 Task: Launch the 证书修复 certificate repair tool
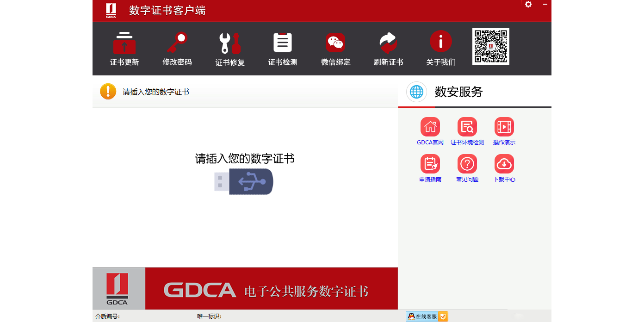[x=230, y=49]
